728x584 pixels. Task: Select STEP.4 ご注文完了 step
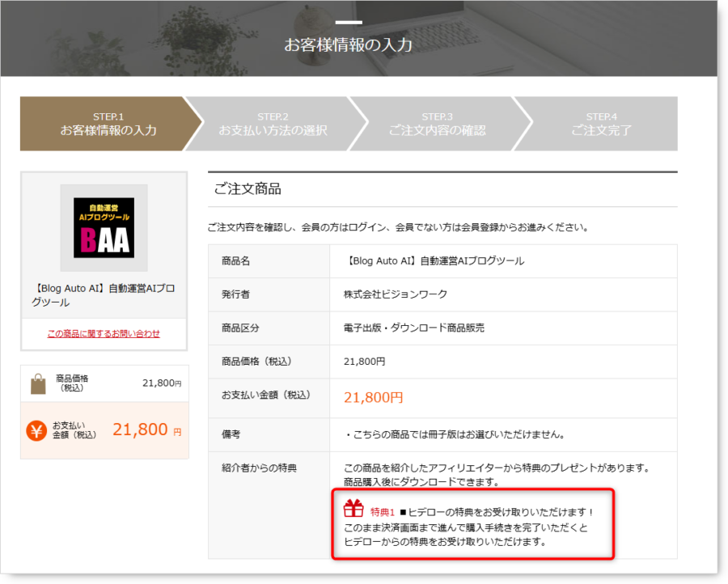click(601, 124)
